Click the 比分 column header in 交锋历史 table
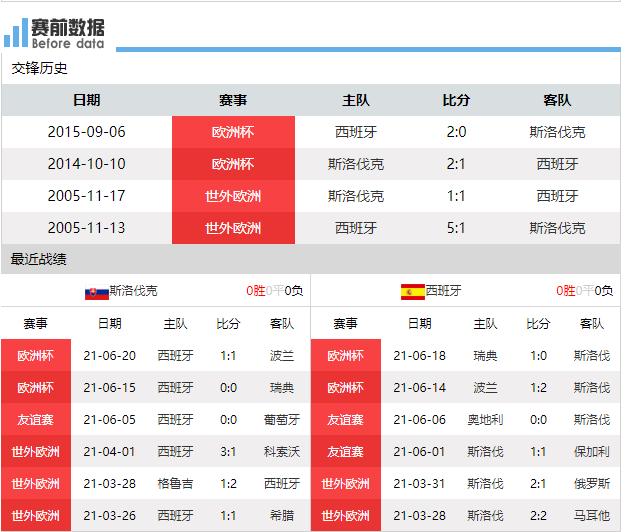 pos(456,100)
